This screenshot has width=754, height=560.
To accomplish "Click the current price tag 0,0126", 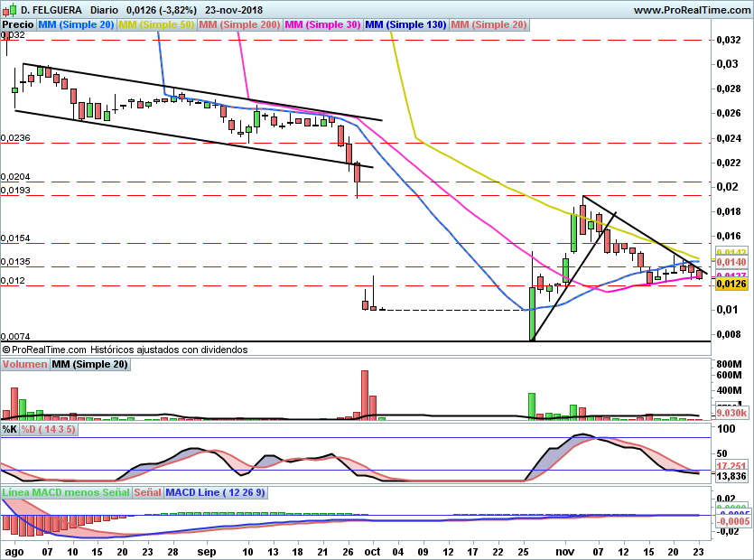I will [730, 284].
